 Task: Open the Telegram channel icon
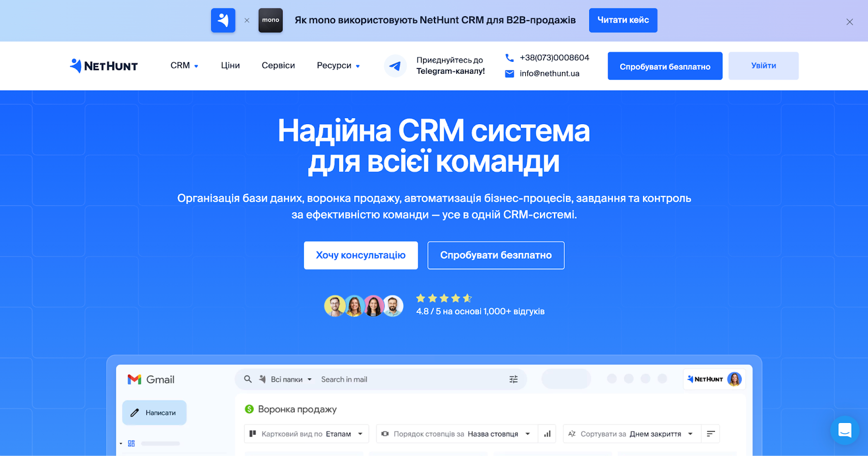tap(395, 66)
